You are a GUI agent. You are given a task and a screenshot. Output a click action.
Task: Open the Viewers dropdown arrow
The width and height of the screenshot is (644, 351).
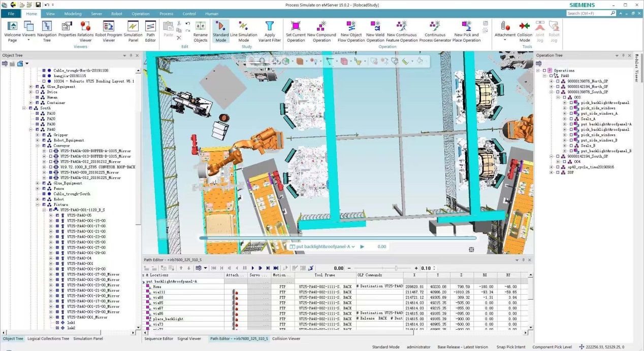click(28, 40)
